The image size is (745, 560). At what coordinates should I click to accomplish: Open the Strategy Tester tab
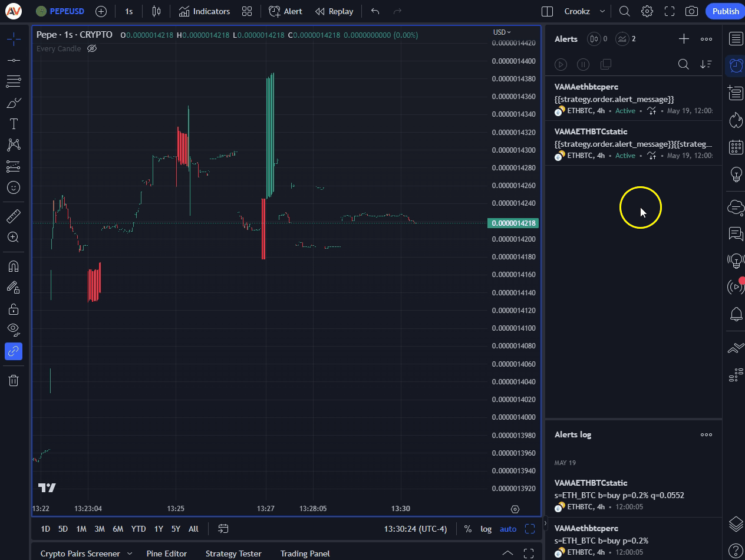[x=233, y=554]
